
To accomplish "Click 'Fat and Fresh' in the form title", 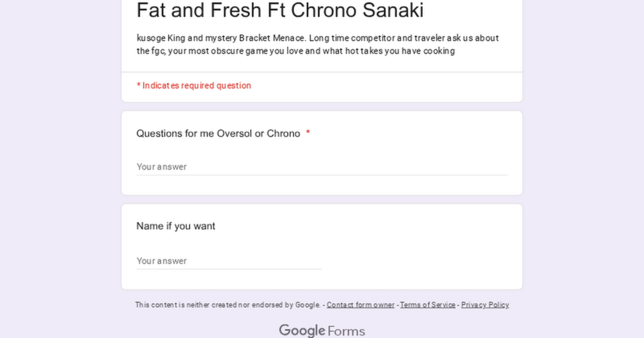I will pyautogui.click(x=199, y=10).
